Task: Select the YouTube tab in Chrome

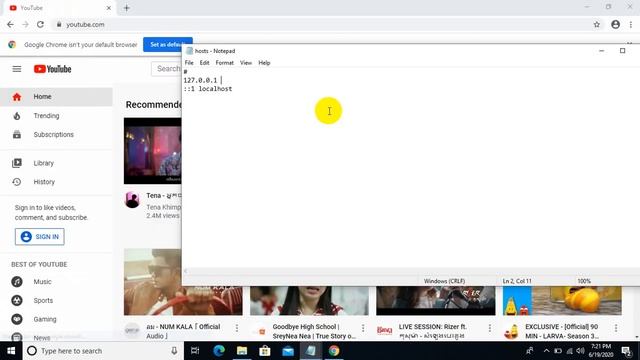Action: point(59,8)
